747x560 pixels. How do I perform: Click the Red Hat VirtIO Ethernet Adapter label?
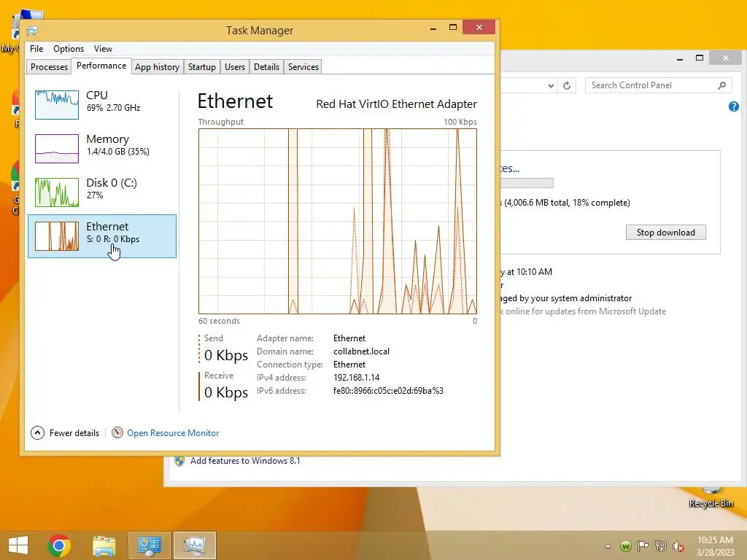pos(396,104)
